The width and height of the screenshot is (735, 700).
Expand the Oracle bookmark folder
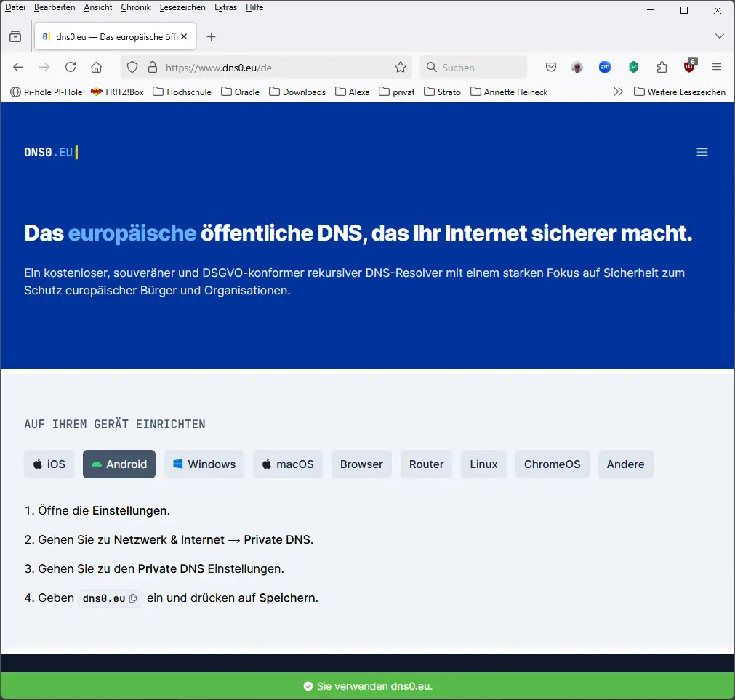241,92
